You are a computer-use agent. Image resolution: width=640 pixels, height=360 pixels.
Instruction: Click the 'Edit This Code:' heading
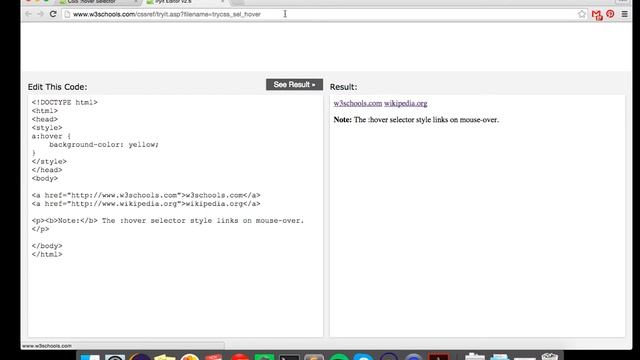pyautogui.click(x=57, y=87)
